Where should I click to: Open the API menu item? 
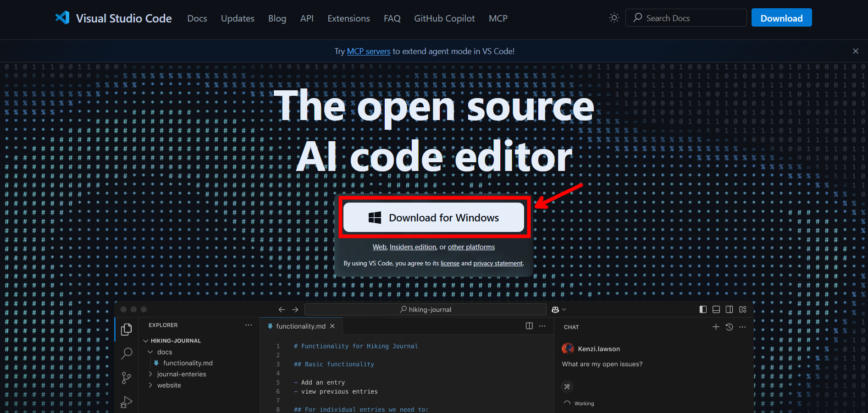coord(307,18)
